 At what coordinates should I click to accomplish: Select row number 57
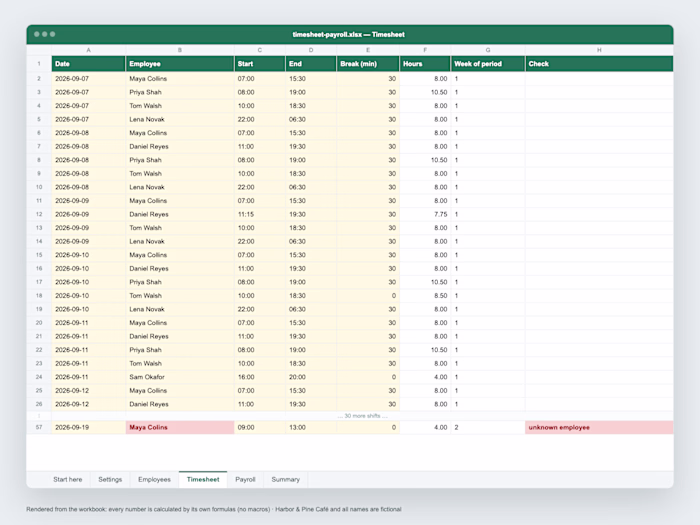(x=39, y=427)
